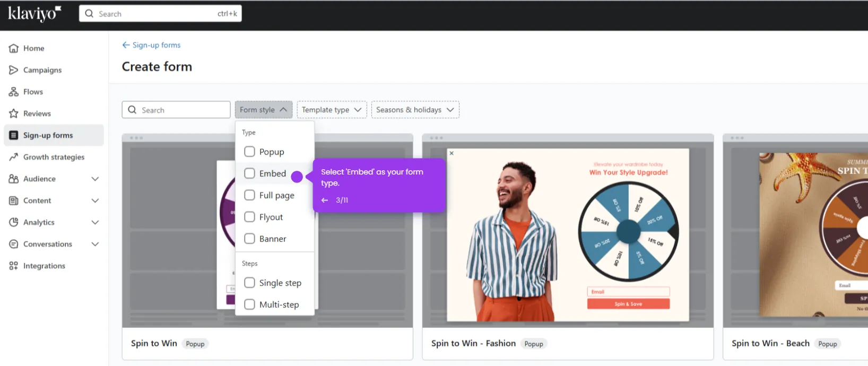868x366 pixels.
Task: Click Popup tag on Fashion card
Action: (534, 344)
